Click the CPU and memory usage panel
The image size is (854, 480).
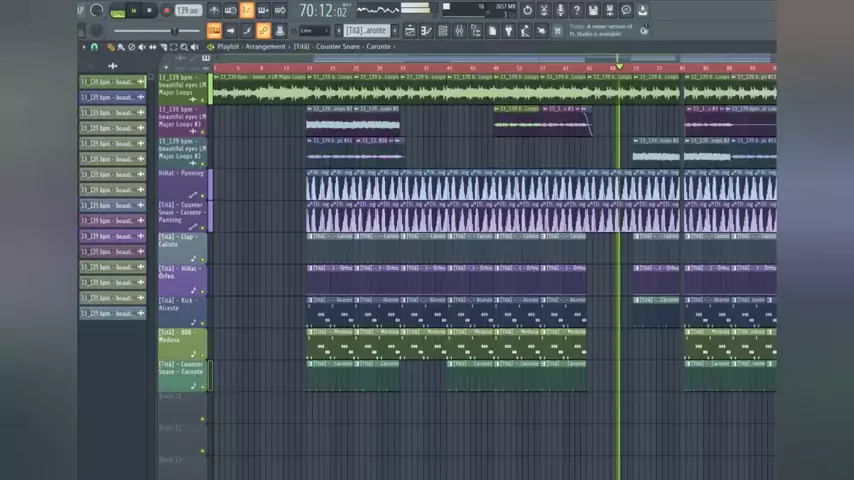click(x=478, y=10)
